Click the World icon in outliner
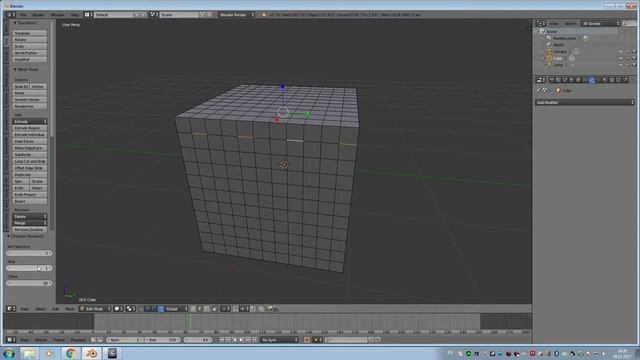 click(x=549, y=45)
